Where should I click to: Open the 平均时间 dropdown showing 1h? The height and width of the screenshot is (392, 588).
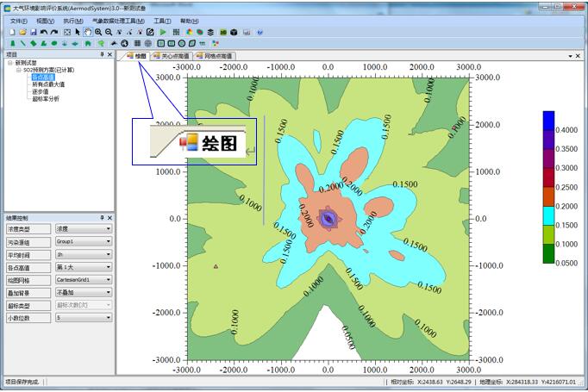coord(109,255)
